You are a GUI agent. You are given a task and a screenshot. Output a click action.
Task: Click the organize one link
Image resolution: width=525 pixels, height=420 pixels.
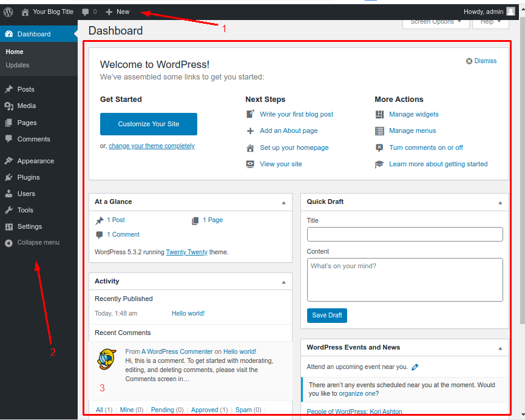[357, 393]
